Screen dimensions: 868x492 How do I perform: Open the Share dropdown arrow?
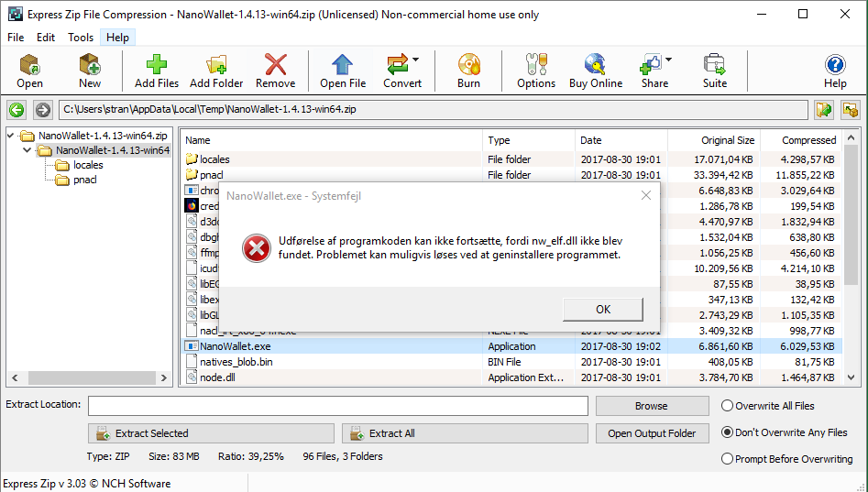[x=669, y=60]
